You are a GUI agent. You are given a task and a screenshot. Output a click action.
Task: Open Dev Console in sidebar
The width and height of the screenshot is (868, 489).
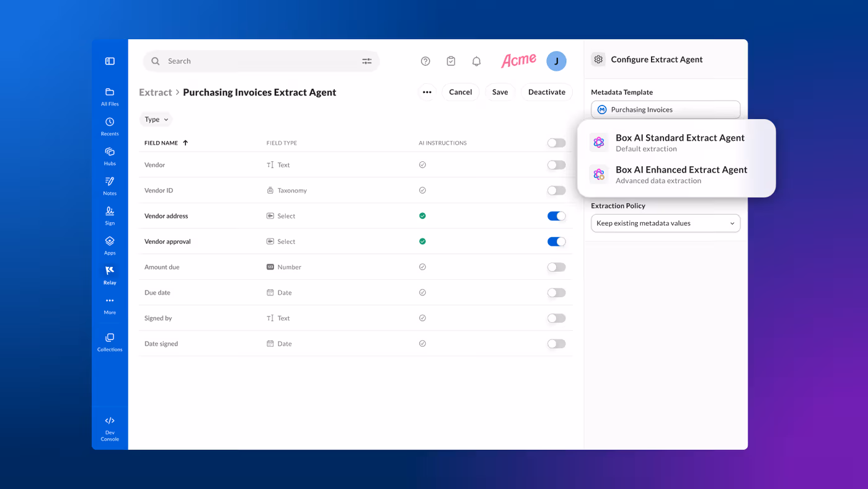click(110, 428)
